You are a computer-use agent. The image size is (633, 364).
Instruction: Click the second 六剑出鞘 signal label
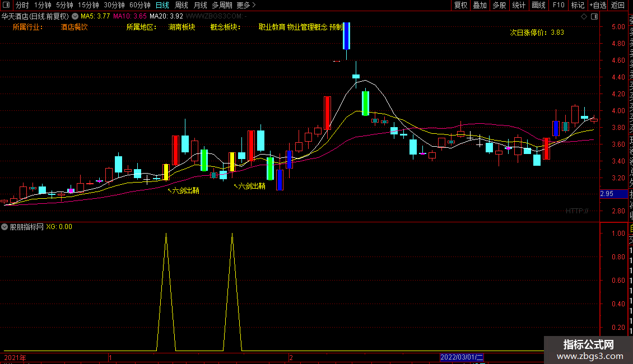coord(250,186)
